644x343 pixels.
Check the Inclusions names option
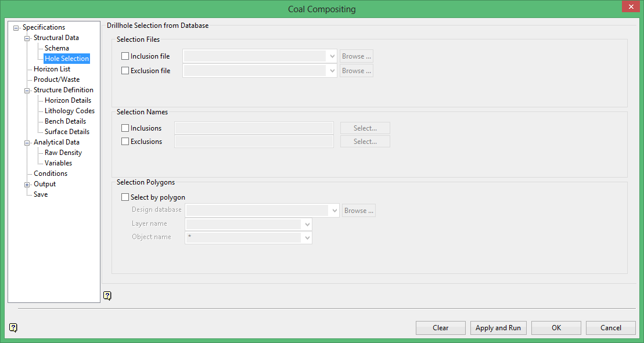coord(125,128)
